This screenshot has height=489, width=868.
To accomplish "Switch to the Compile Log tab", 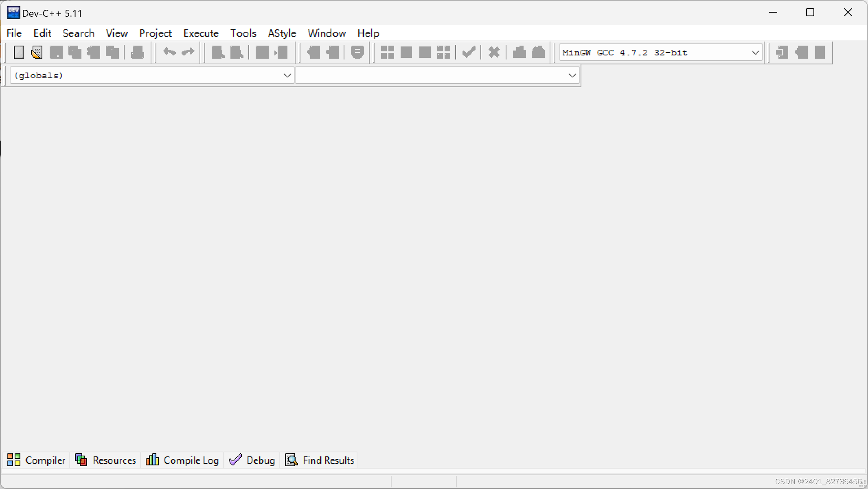I will 182,460.
